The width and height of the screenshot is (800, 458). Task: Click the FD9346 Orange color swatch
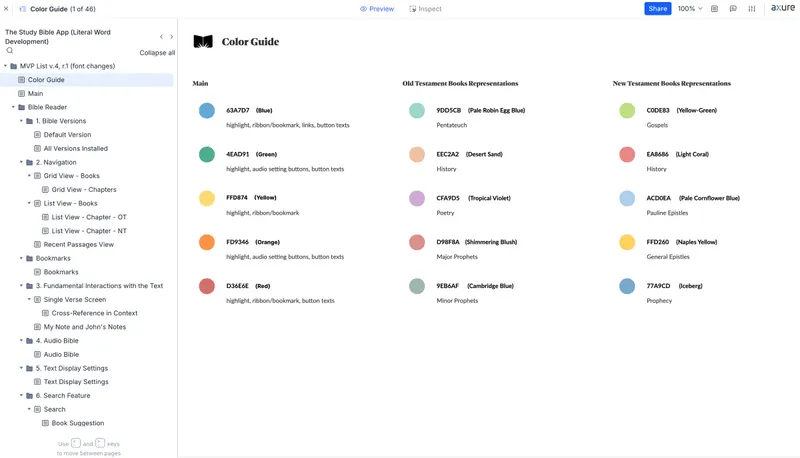(x=207, y=242)
